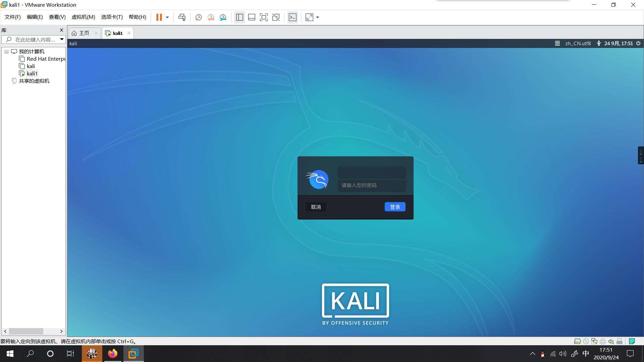Click the library scrollbar right arrow
The height and width of the screenshot is (362, 644).
61,331
